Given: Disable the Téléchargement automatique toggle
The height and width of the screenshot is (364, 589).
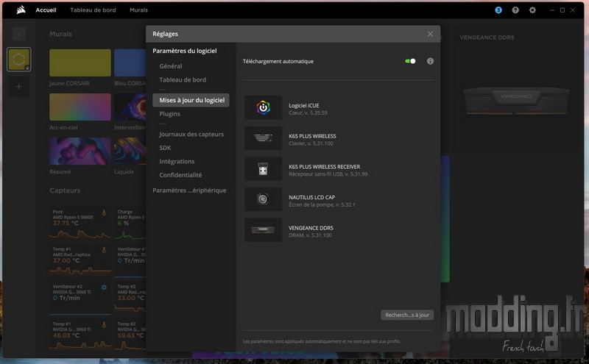Looking at the screenshot, I should pyautogui.click(x=410, y=61).
